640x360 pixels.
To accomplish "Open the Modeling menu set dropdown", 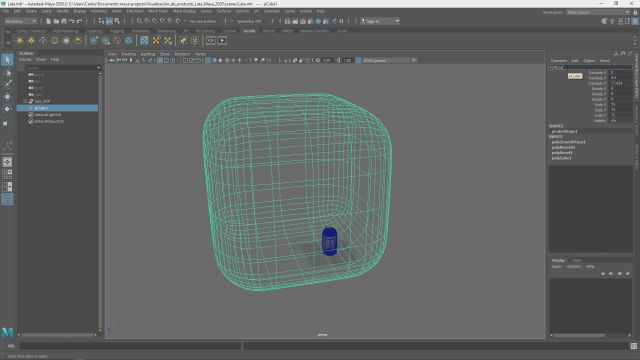I will (x=20, y=21).
